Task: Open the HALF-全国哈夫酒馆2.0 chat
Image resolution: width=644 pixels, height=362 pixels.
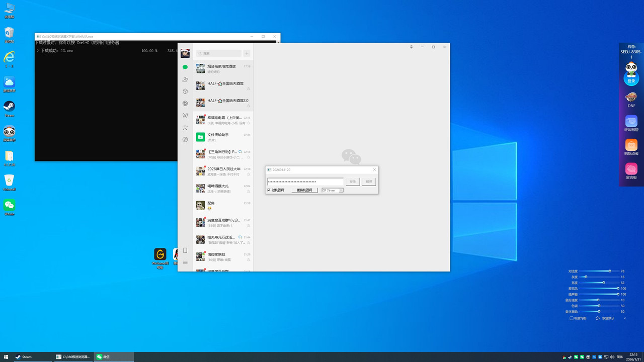Action: click(x=223, y=103)
